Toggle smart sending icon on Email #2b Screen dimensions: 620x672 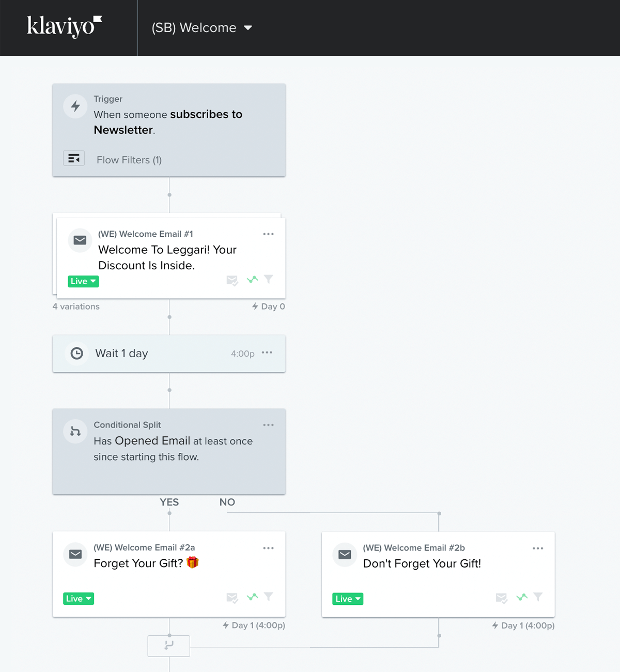coord(502,598)
